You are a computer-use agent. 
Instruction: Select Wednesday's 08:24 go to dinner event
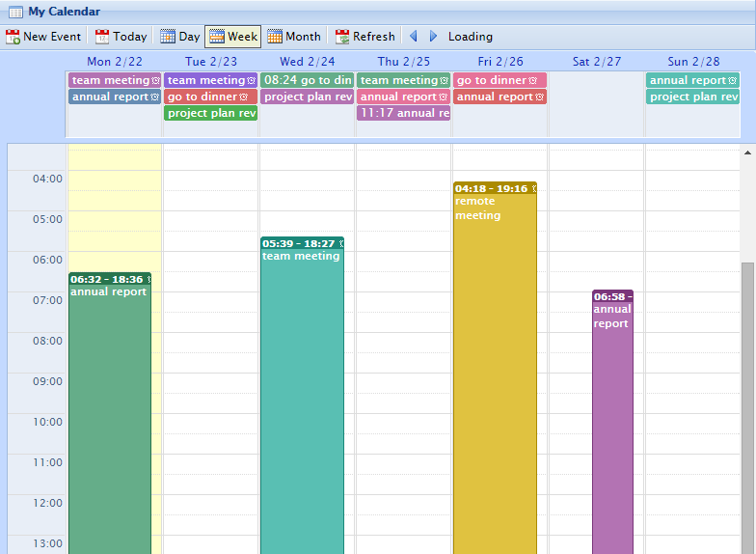[307, 80]
